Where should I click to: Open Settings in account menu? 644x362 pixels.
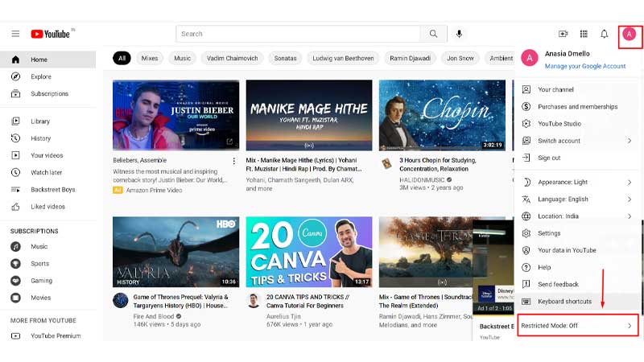577,233
